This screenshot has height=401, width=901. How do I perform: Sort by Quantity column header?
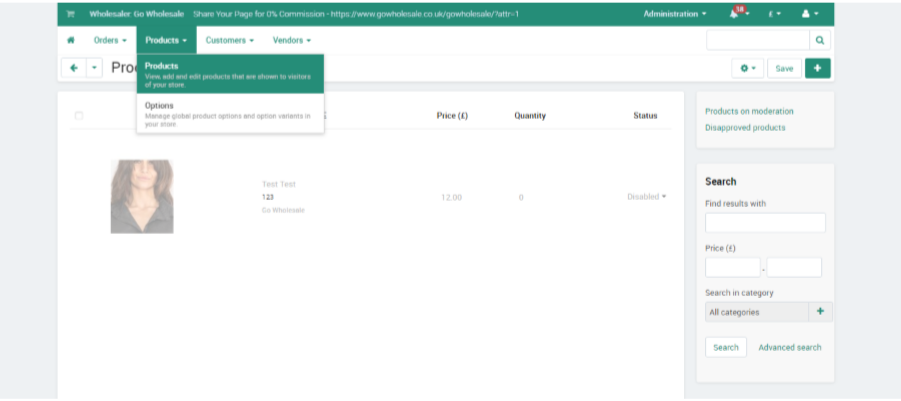530,115
